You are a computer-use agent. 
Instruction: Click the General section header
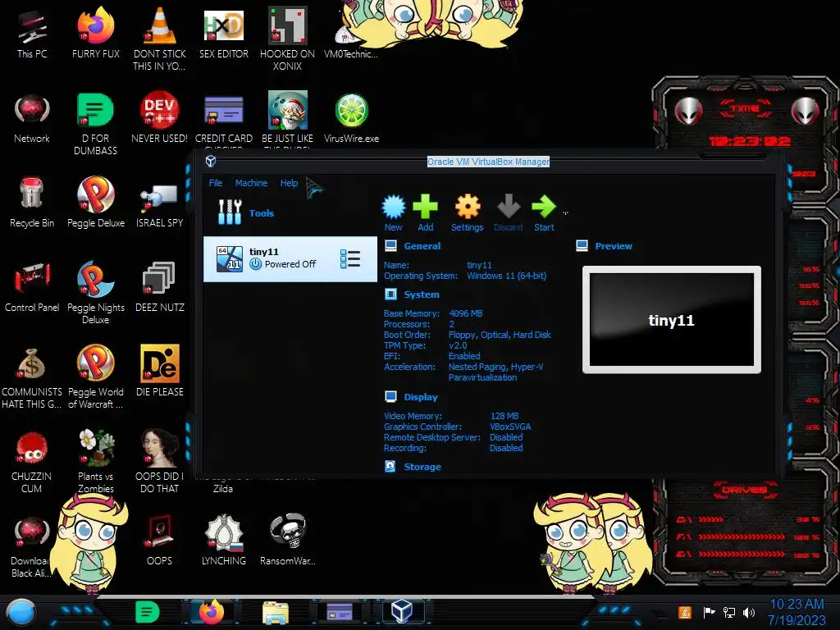422,246
